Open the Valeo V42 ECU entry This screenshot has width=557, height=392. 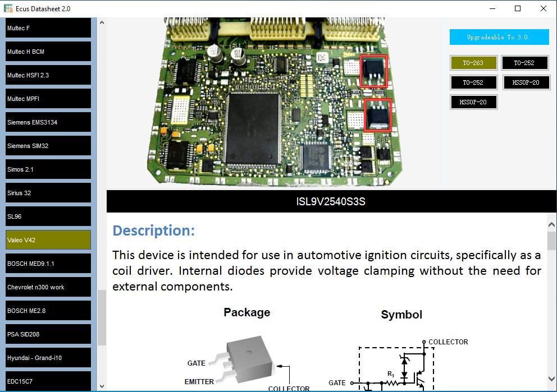[x=48, y=240]
